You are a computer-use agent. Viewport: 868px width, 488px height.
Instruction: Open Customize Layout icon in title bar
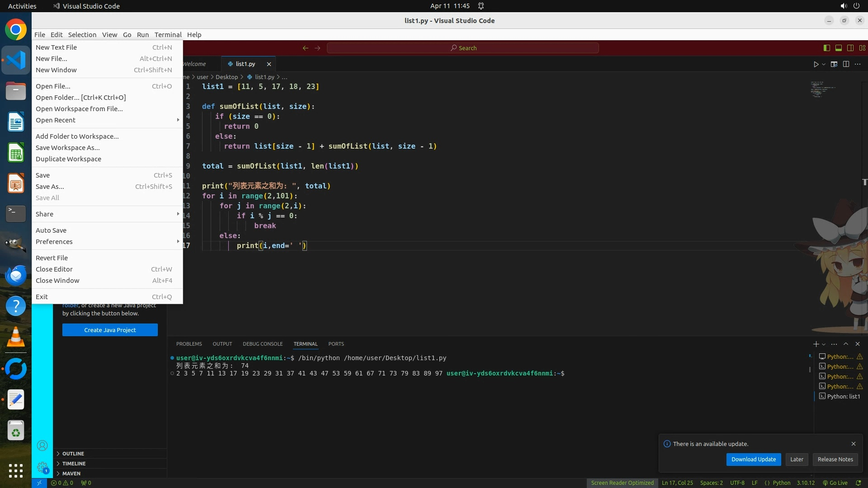click(x=862, y=48)
